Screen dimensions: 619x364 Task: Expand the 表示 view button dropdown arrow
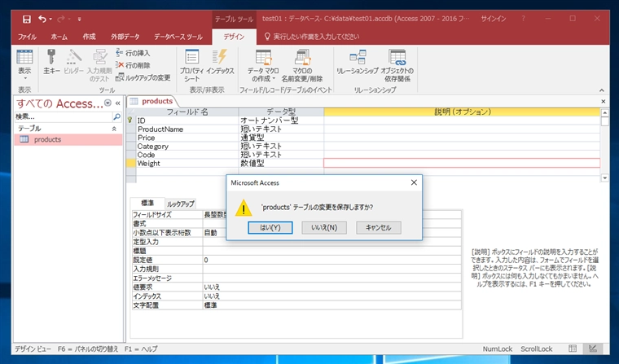pyautogui.click(x=24, y=78)
